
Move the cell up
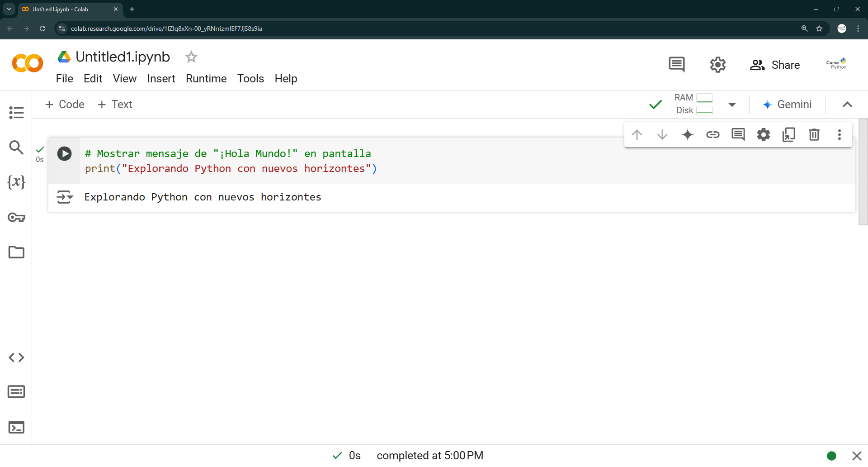(x=637, y=134)
